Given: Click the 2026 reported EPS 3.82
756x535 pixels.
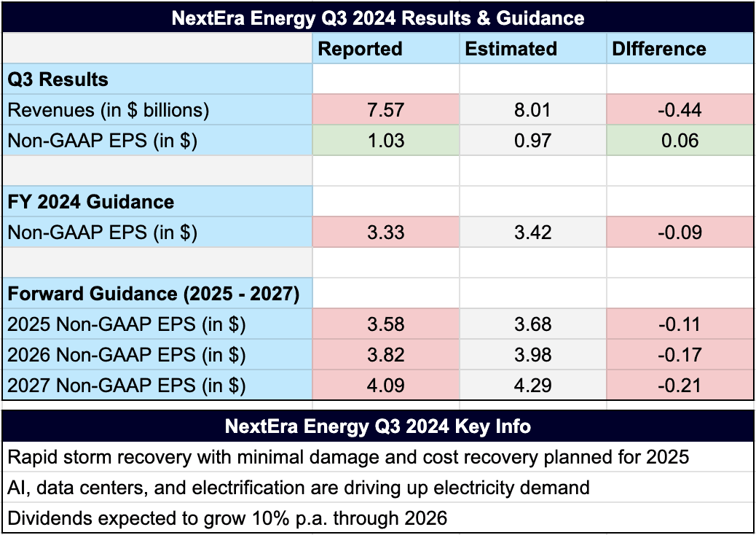Looking at the screenshot, I should coord(386,354).
